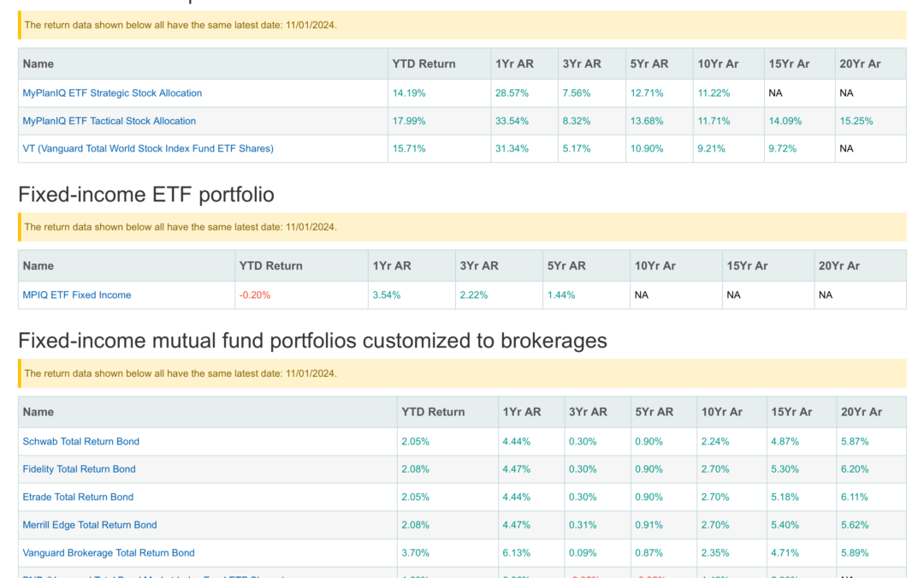Click MPIQ ETF Fixed Income YTD value -0.20%

tap(255, 295)
